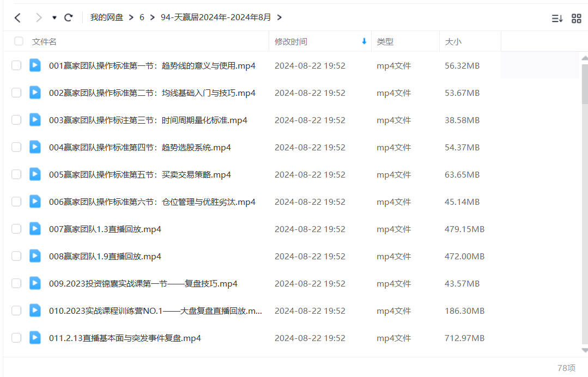Viewport: 588px width, 377px height.
Task: Check the box for 007赢家团队1.3直播回放
Action: (16, 229)
